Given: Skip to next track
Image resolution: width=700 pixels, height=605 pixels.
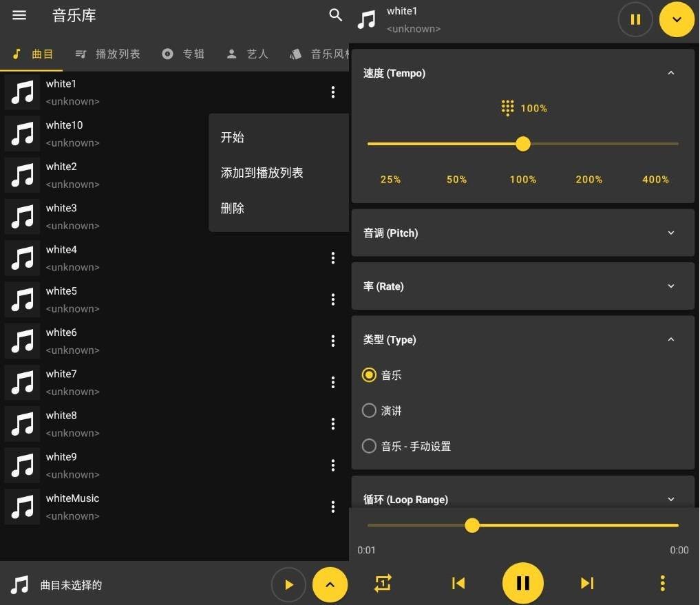Looking at the screenshot, I should (587, 584).
